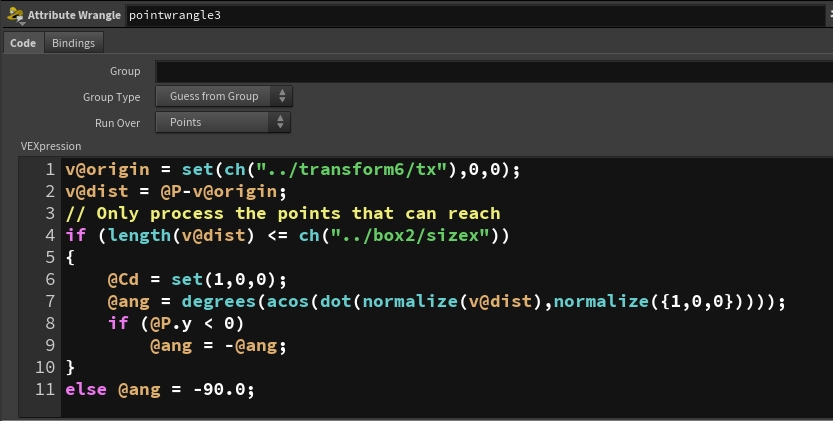Open the Bindings tab
This screenshot has height=421, width=833.
[73, 43]
